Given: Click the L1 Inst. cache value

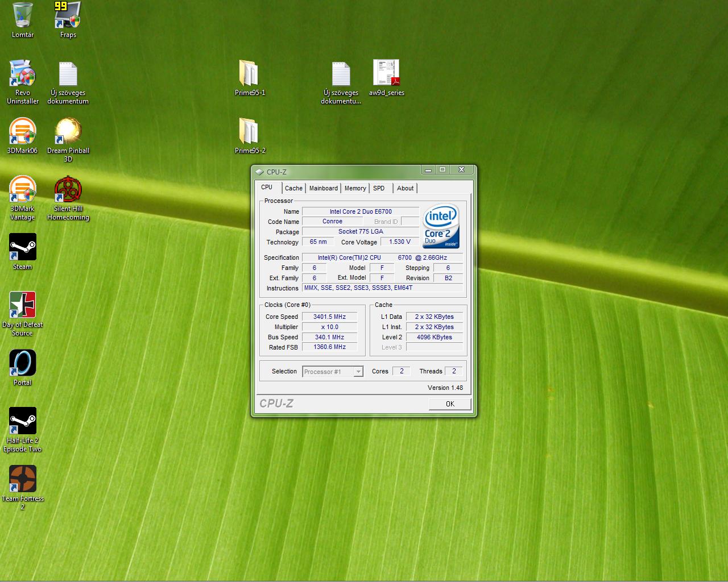Looking at the screenshot, I should 434,327.
